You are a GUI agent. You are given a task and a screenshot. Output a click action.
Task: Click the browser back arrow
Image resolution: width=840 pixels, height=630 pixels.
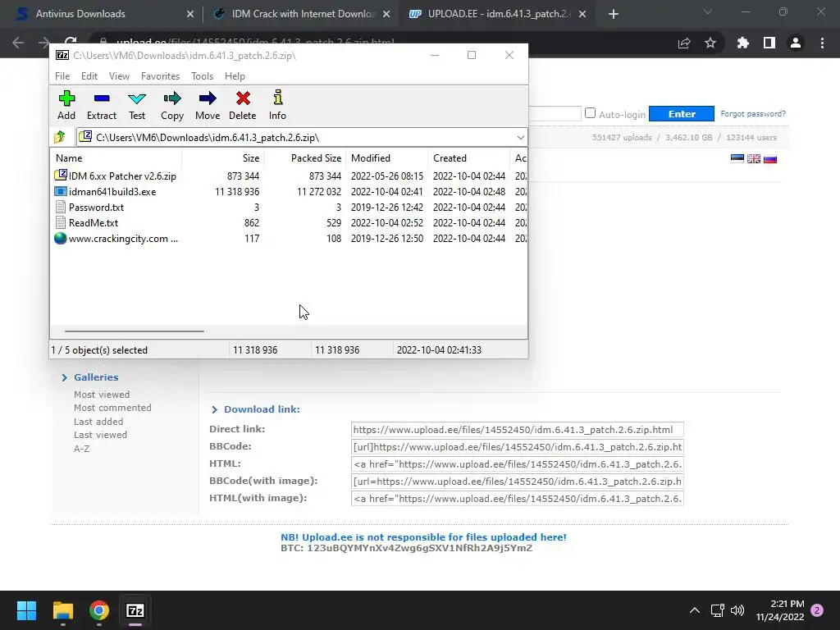point(18,43)
